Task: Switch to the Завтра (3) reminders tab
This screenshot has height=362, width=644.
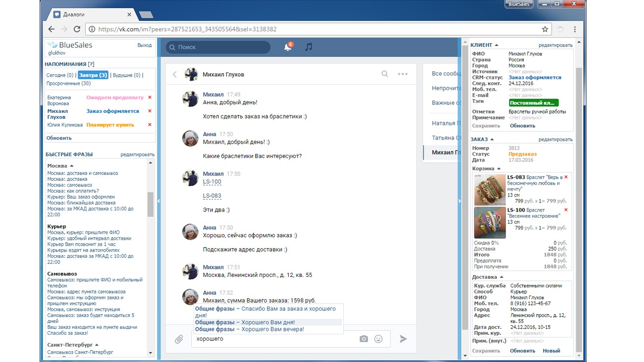Action: tap(93, 75)
